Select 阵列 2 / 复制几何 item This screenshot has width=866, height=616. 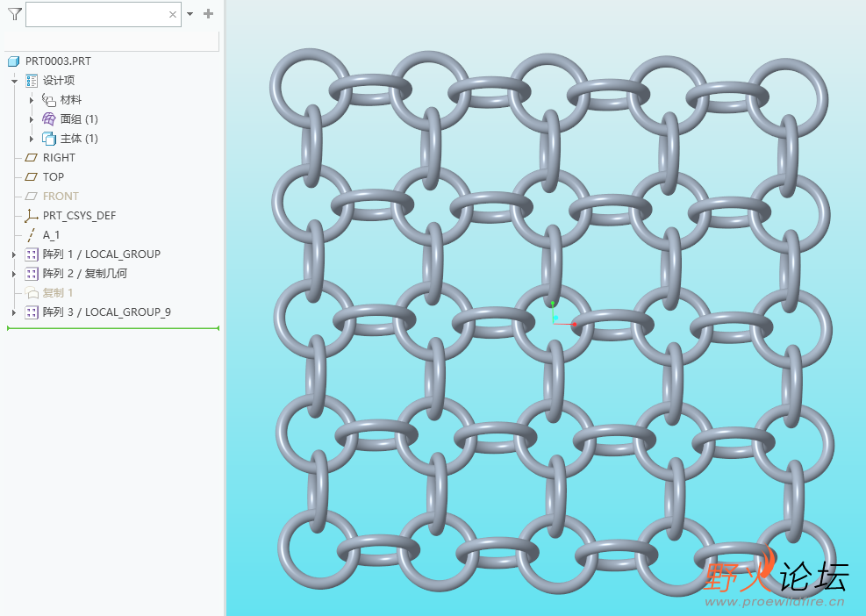[85, 274]
